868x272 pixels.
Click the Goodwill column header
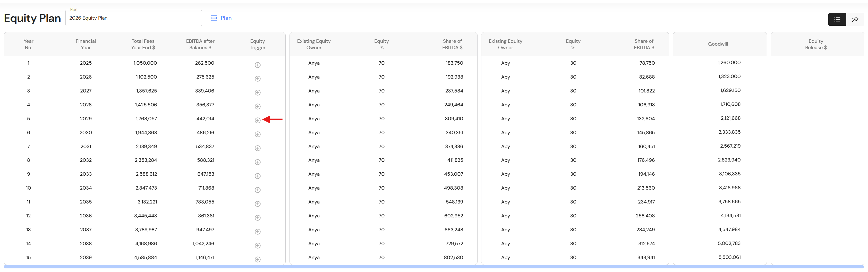click(x=718, y=44)
